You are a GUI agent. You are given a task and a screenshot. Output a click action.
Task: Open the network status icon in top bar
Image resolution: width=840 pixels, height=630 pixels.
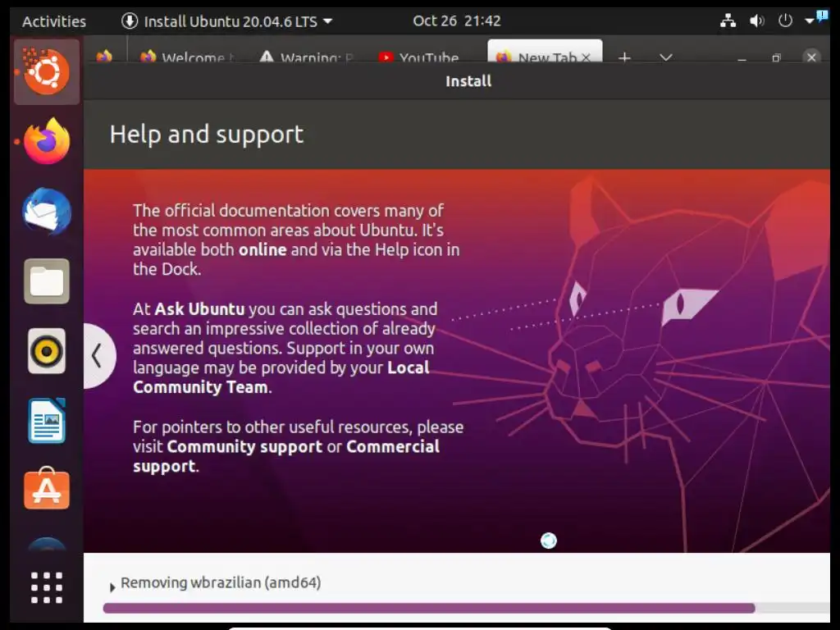[728, 21]
